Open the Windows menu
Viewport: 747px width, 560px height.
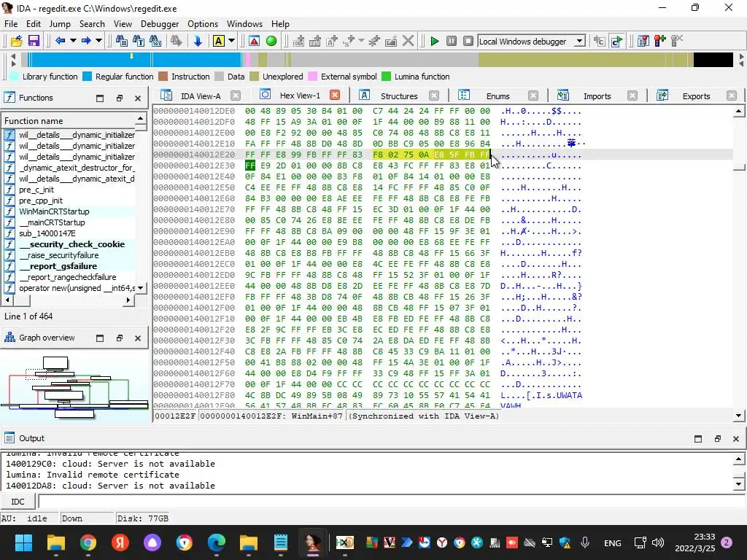244,24
